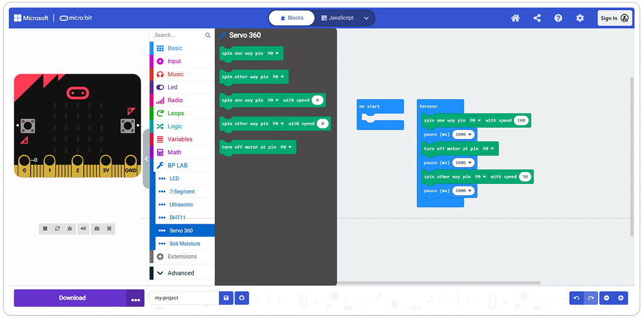Open the Share project icon

coord(537,18)
